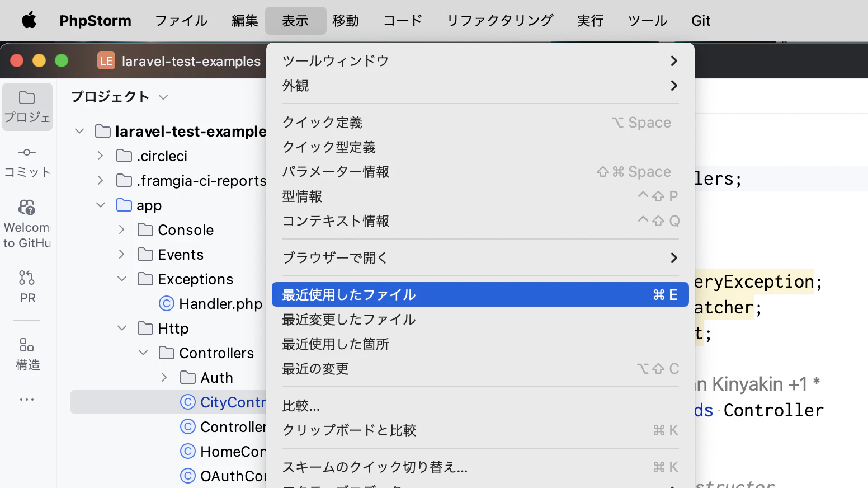Click the Auth folder icon
The width and height of the screenshot is (868, 488).
tap(188, 377)
